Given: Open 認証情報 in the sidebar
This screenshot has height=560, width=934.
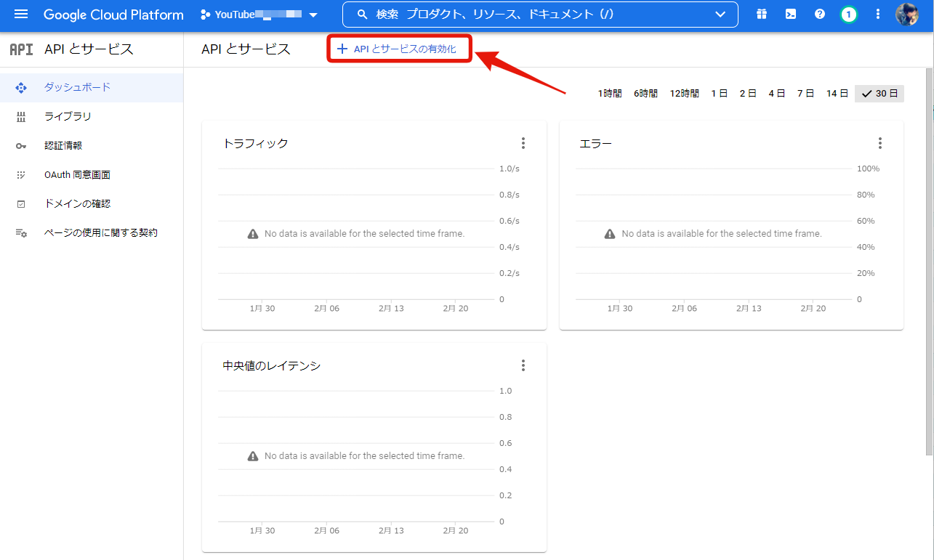Looking at the screenshot, I should [x=63, y=145].
